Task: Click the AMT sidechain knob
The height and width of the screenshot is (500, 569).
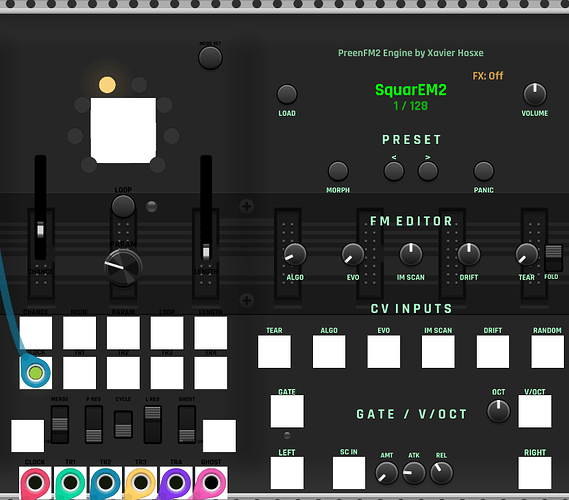Action: point(386,473)
